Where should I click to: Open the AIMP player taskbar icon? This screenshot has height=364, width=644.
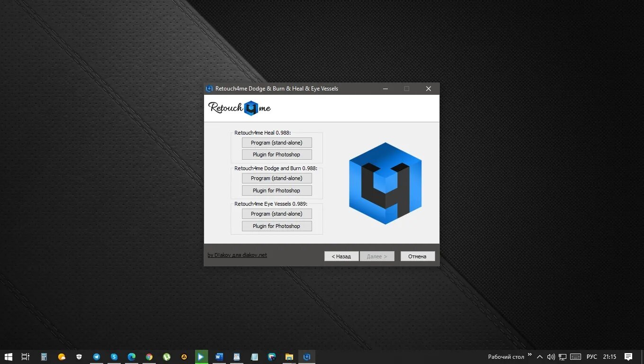[x=184, y=357]
